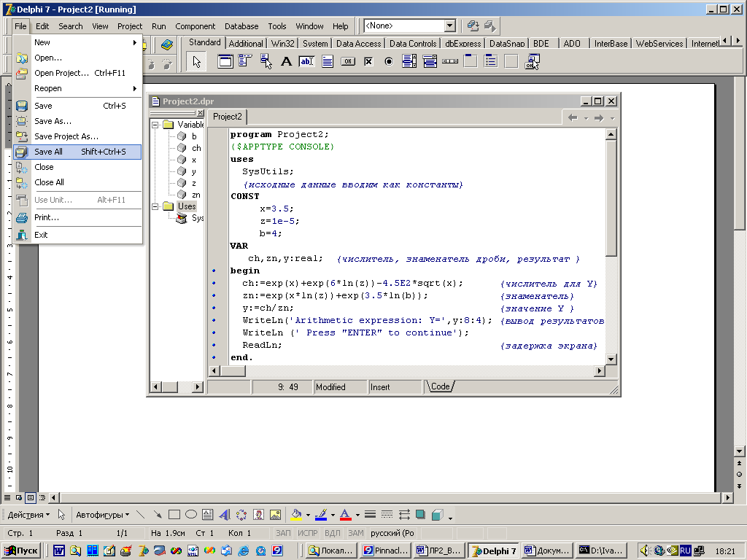Viewport: 747px width, 560px height.
Task: Collapse the Uses tree folder
Action: pos(155,206)
